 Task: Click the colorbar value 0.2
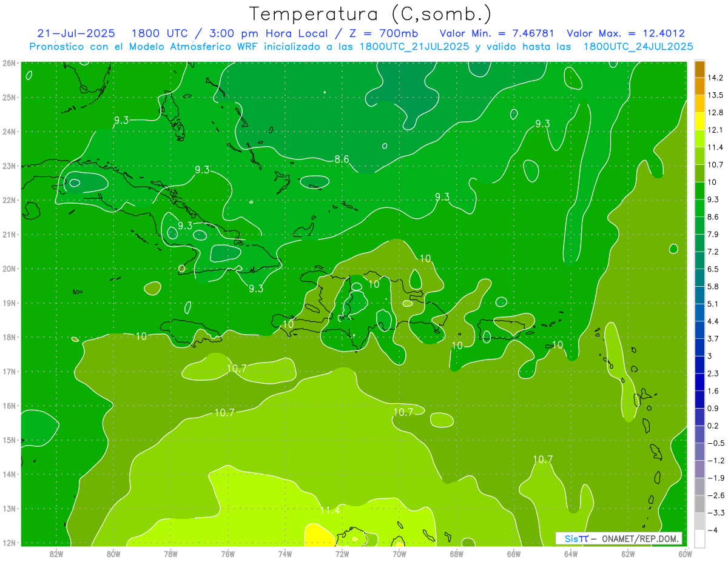point(713,426)
